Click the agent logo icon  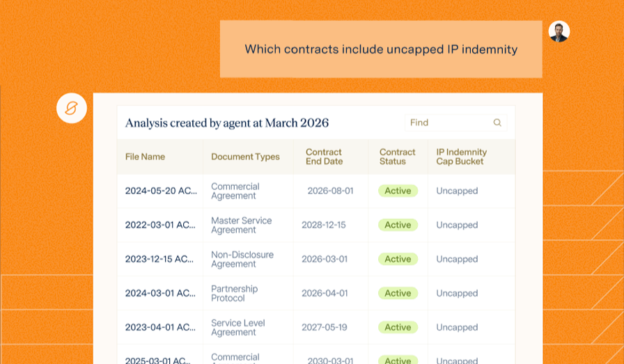pyautogui.click(x=71, y=109)
